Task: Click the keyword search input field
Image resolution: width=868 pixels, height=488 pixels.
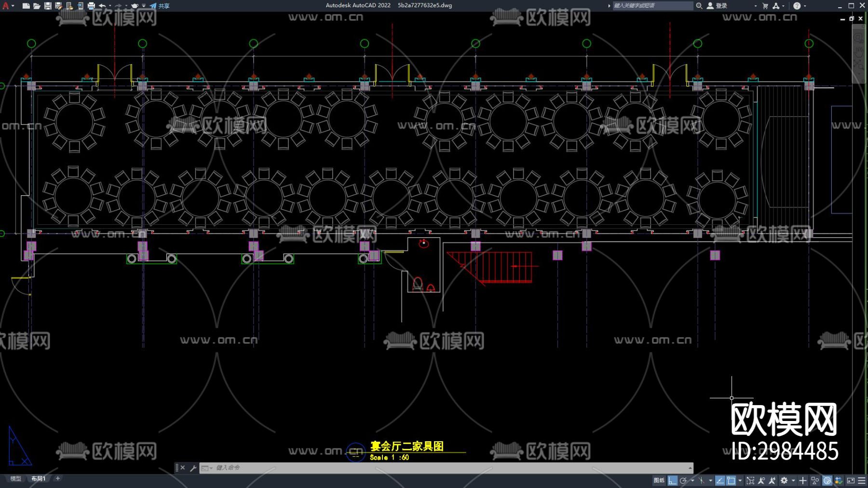Action: point(652,6)
